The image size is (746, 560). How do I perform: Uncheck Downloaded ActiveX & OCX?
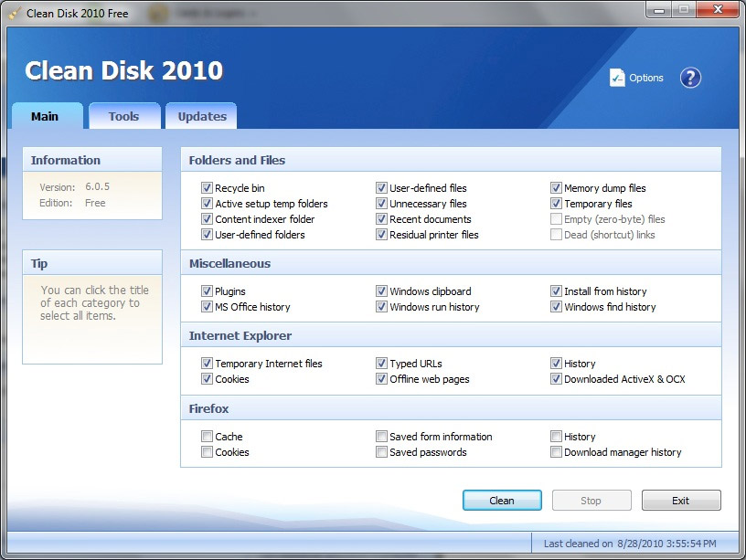pyautogui.click(x=557, y=379)
